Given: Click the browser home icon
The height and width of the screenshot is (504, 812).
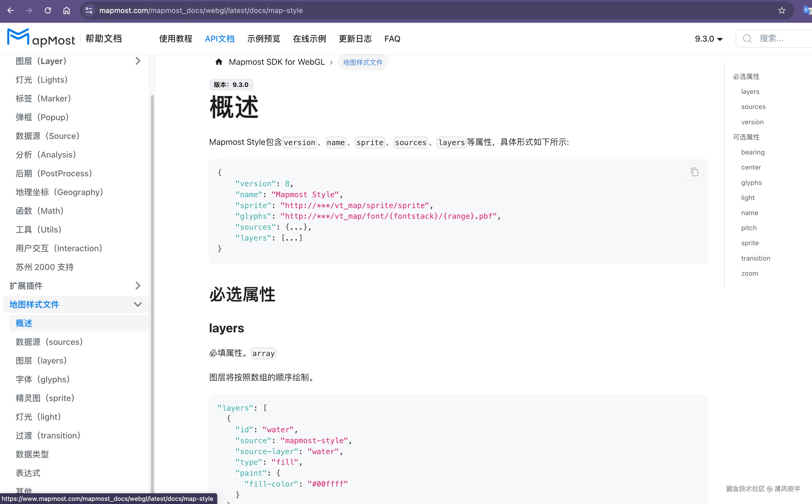Looking at the screenshot, I should (x=66, y=10).
